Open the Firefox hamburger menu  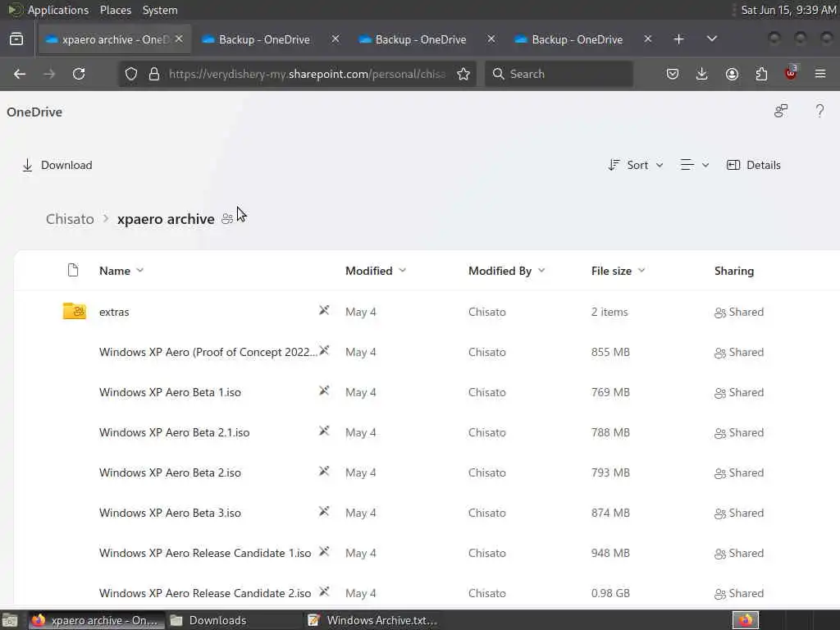pyautogui.click(x=820, y=74)
